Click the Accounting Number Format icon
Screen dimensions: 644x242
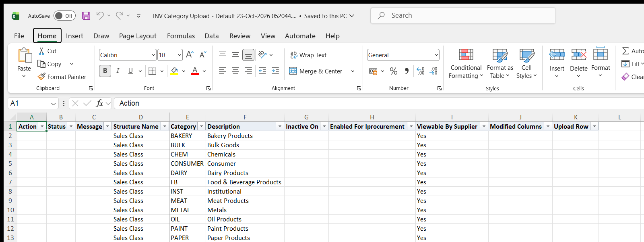click(373, 71)
